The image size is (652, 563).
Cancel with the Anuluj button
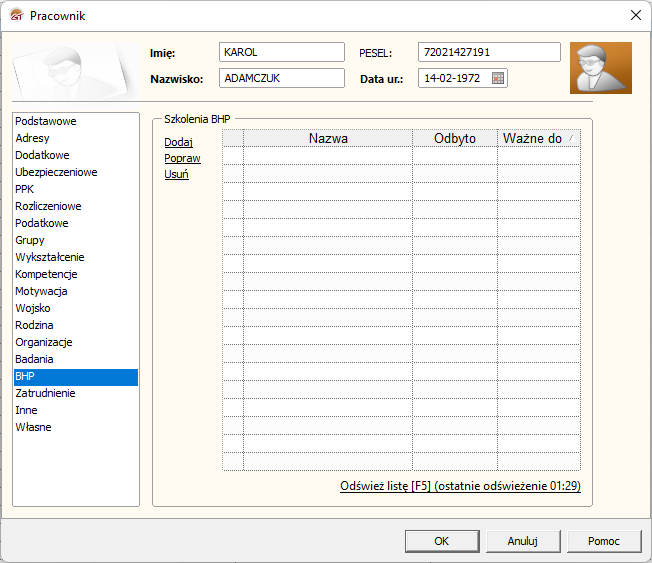tap(522, 541)
